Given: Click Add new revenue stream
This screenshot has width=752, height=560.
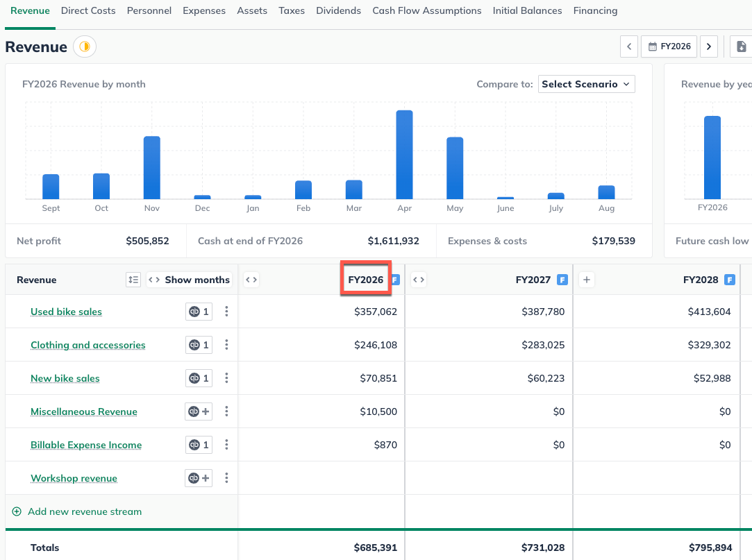Looking at the screenshot, I should pyautogui.click(x=77, y=511).
